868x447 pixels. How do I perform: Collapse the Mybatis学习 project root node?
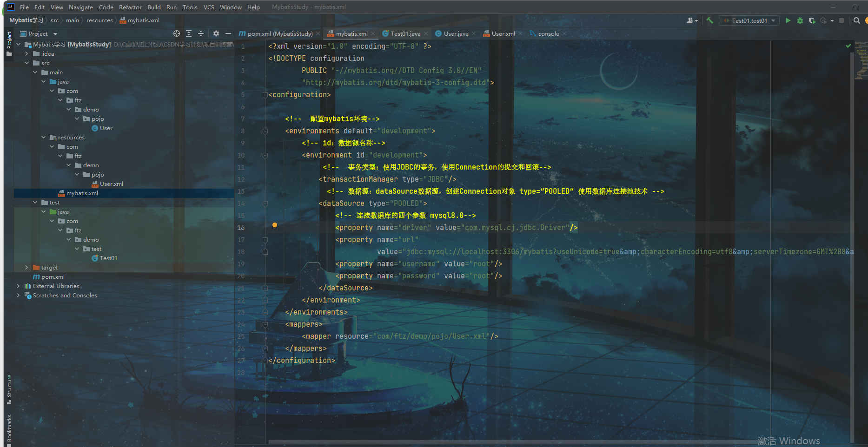(x=18, y=44)
